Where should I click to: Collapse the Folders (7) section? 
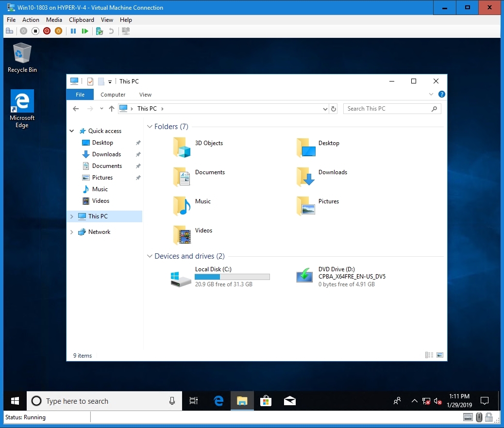pos(150,127)
